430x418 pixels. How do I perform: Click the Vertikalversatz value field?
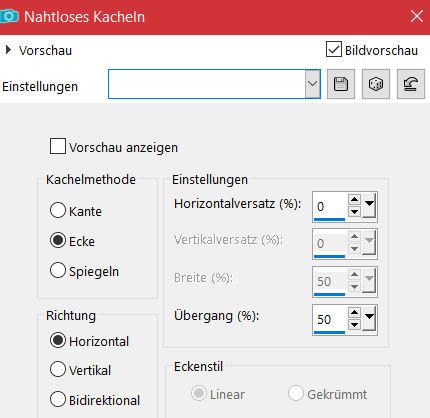click(x=330, y=244)
